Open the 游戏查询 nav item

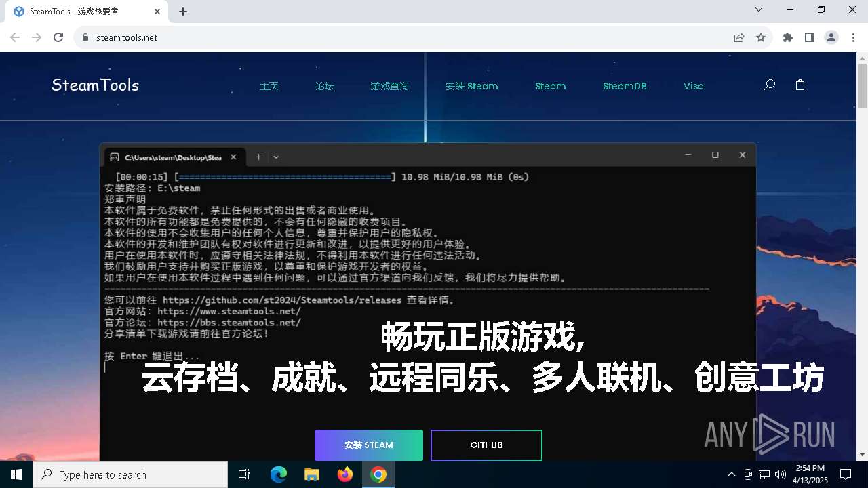389,86
